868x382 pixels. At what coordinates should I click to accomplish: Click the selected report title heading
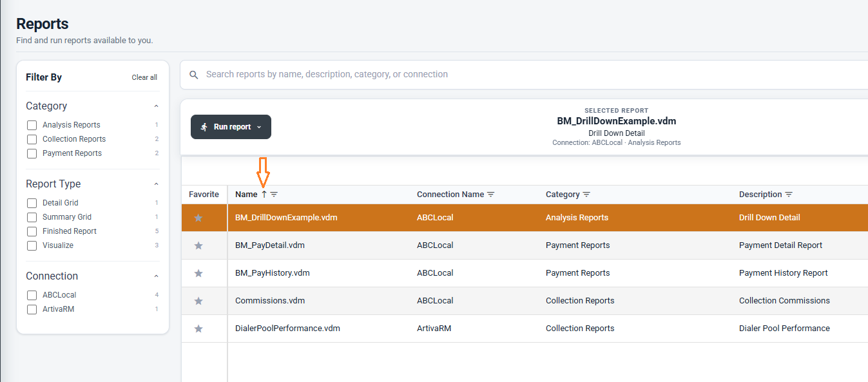(x=617, y=121)
